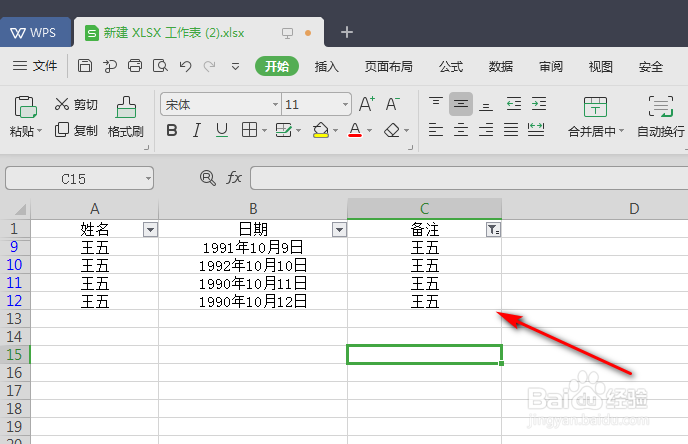Apply cell borders icon
Viewport: 688px width, 444px height.
click(249, 130)
